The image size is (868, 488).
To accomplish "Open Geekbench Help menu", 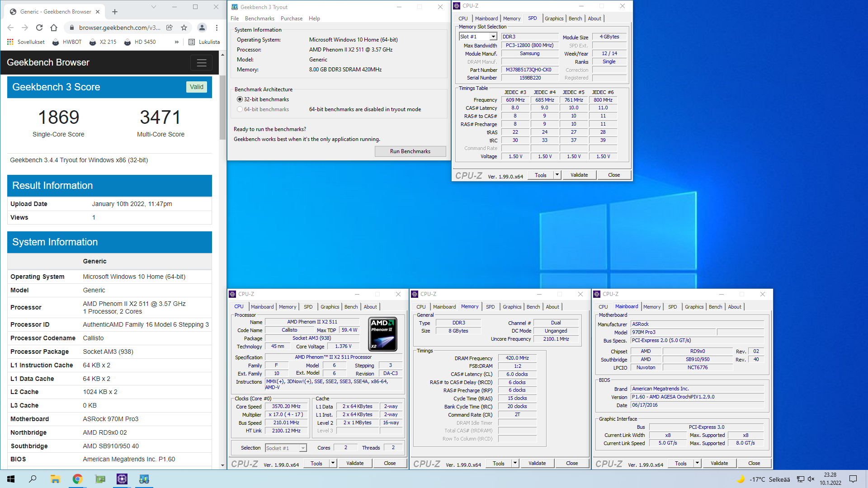I will [x=314, y=19].
